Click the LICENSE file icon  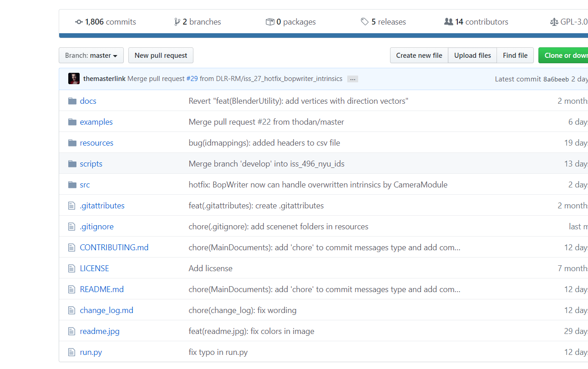(72, 268)
